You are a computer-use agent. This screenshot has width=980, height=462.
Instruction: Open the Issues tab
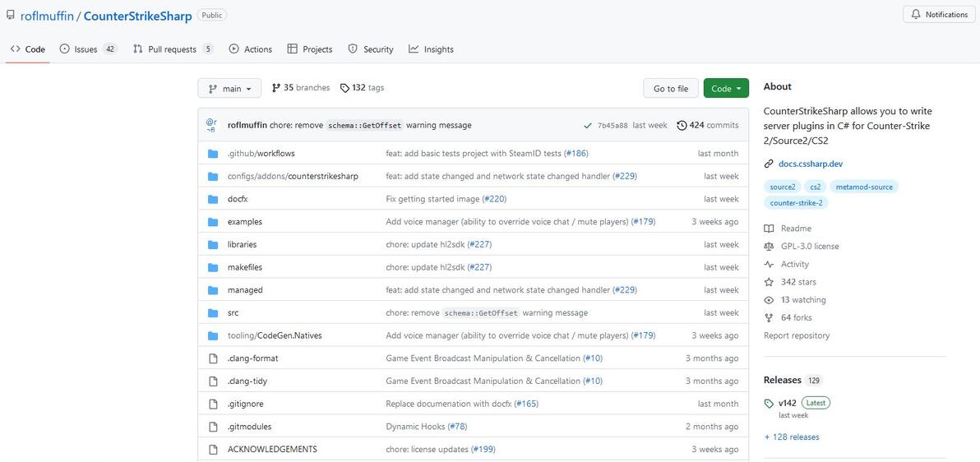pyautogui.click(x=86, y=49)
